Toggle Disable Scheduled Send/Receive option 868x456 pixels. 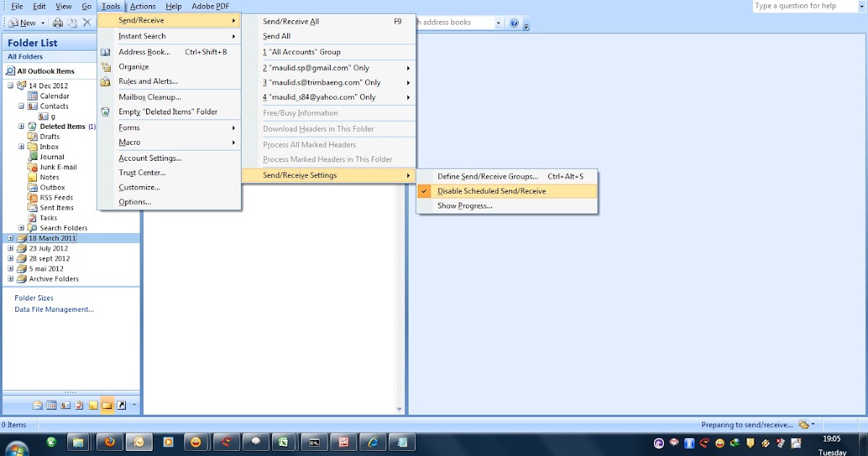(507, 191)
